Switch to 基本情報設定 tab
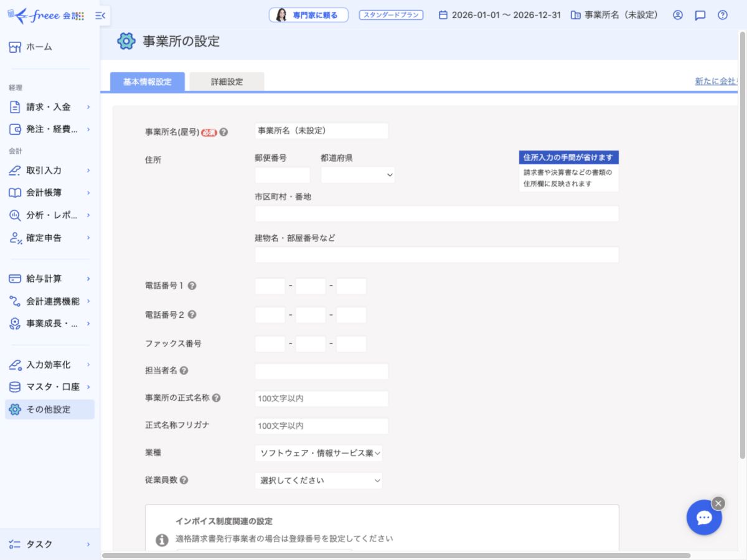 pyautogui.click(x=148, y=82)
